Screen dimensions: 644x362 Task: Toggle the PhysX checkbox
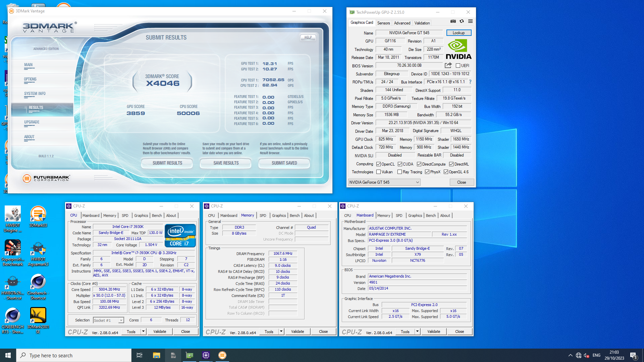pos(427,172)
